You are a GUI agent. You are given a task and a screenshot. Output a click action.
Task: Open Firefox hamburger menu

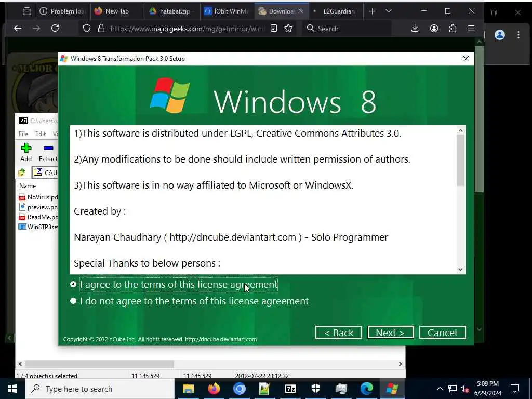tap(471, 29)
